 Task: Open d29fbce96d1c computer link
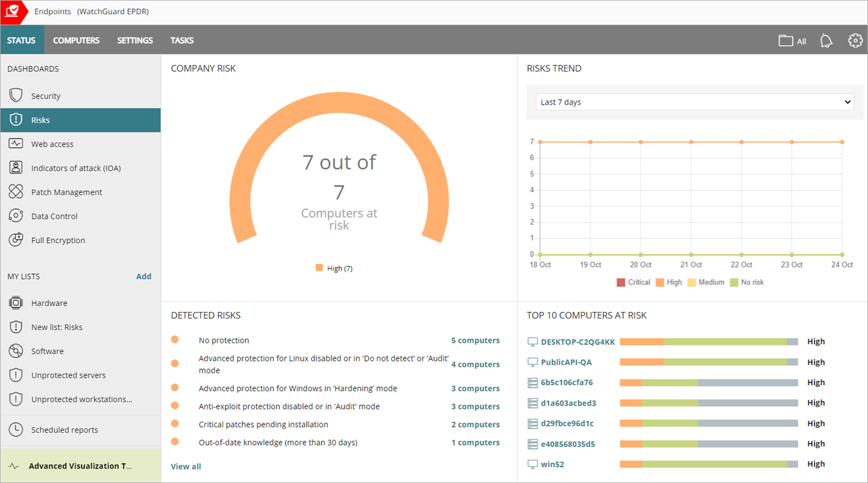click(567, 423)
